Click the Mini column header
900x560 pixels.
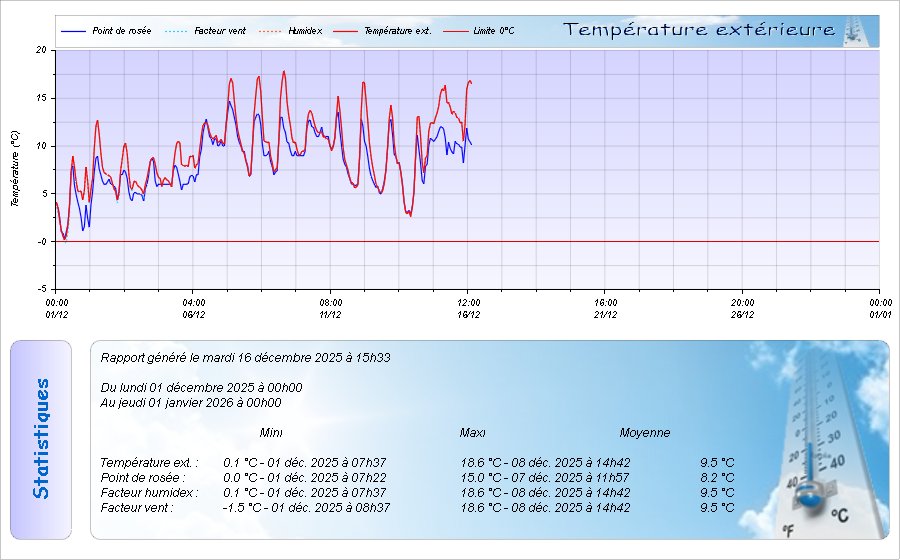271,433
